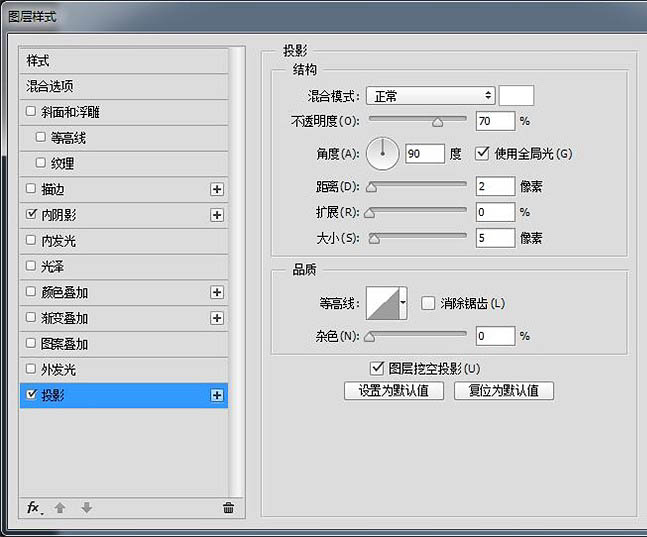
Task: Open the 混合模式 dropdown
Action: point(431,96)
